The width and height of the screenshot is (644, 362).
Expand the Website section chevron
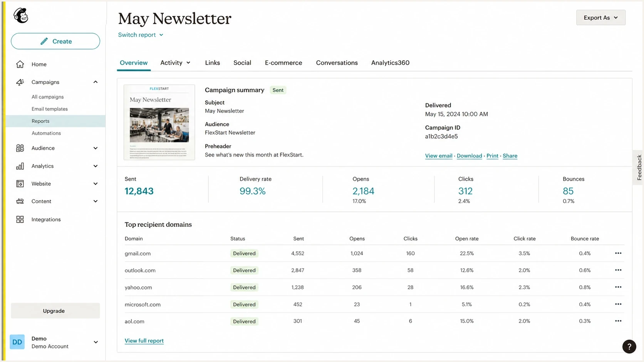96,184
